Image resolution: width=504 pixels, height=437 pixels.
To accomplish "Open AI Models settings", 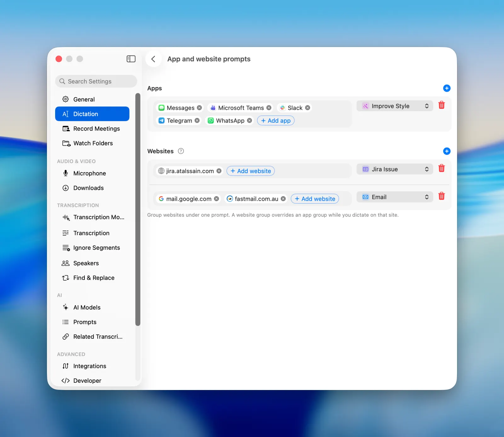I will 92,307.
